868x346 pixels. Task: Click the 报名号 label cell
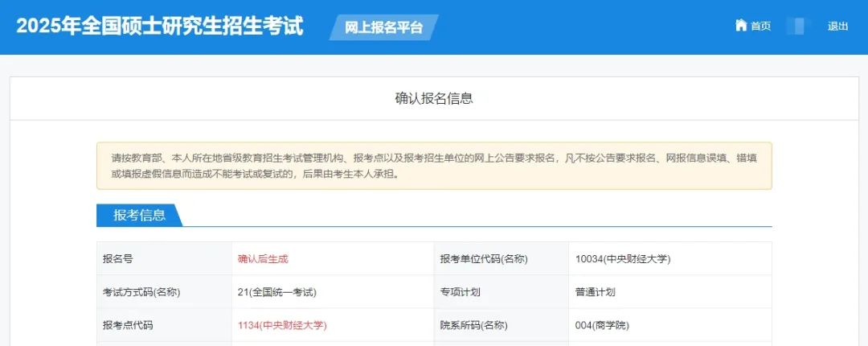pyautogui.click(x=165, y=259)
